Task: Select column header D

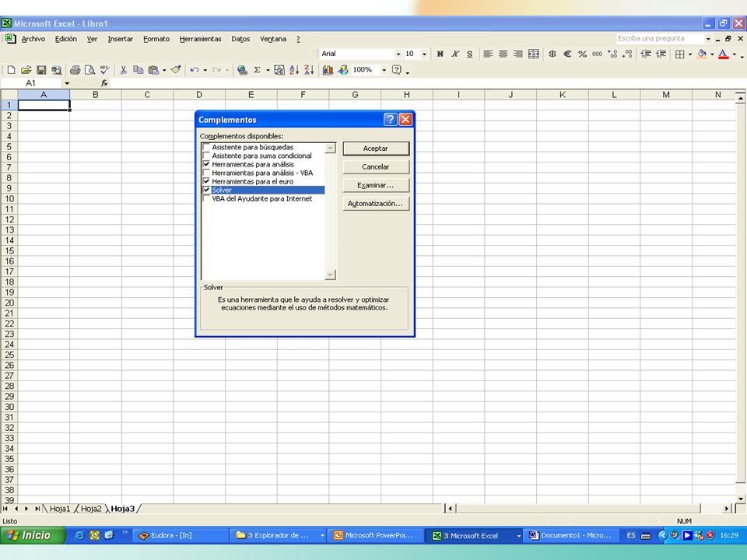Action: (199, 95)
